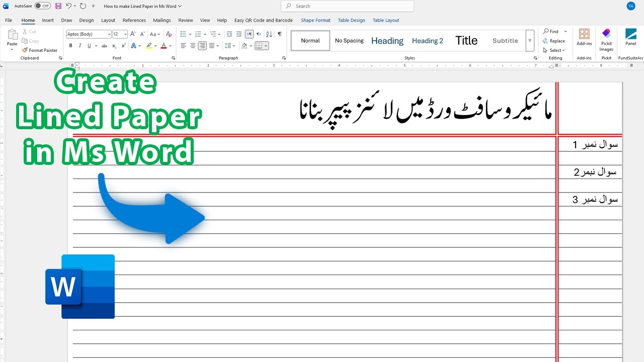Image resolution: width=644 pixels, height=362 pixels.
Task: Open the font size dropdown
Action: click(x=125, y=34)
